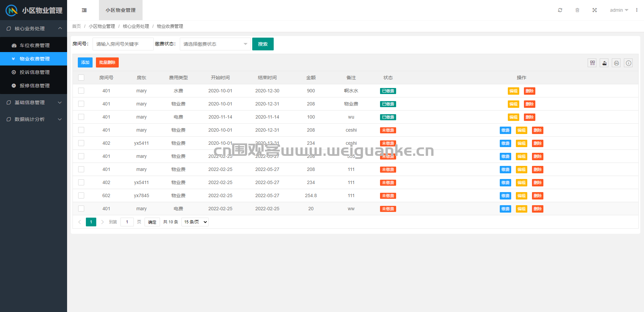This screenshot has width=644, height=312.
Task: Open 车位收费管理 menu item
Action: coord(34,45)
